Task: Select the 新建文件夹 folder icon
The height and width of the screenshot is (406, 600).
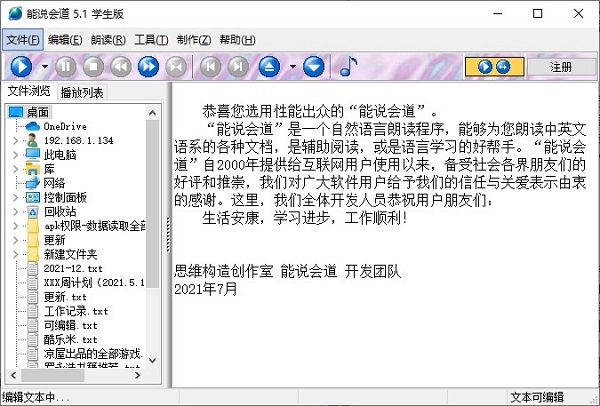Action: point(33,254)
